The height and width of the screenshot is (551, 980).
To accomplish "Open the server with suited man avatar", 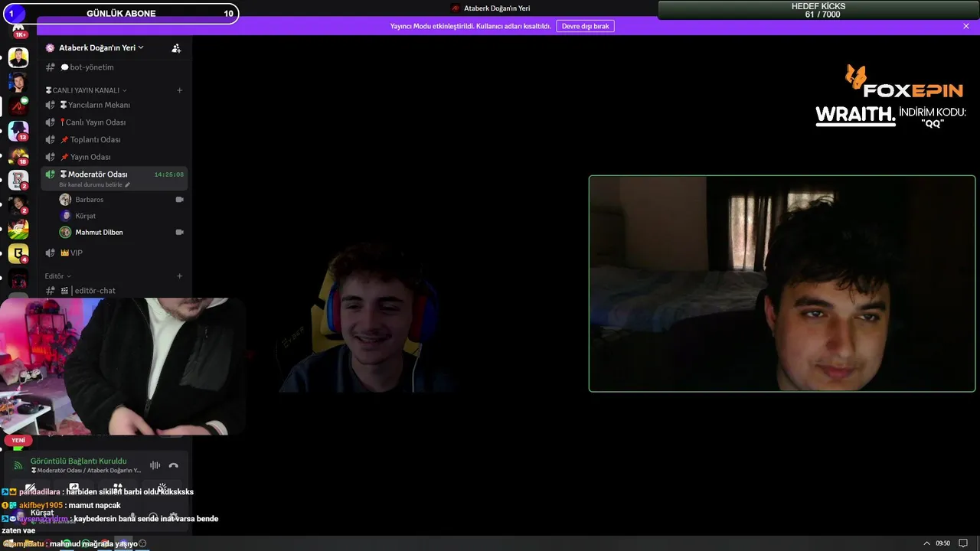I will coord(18,57).
